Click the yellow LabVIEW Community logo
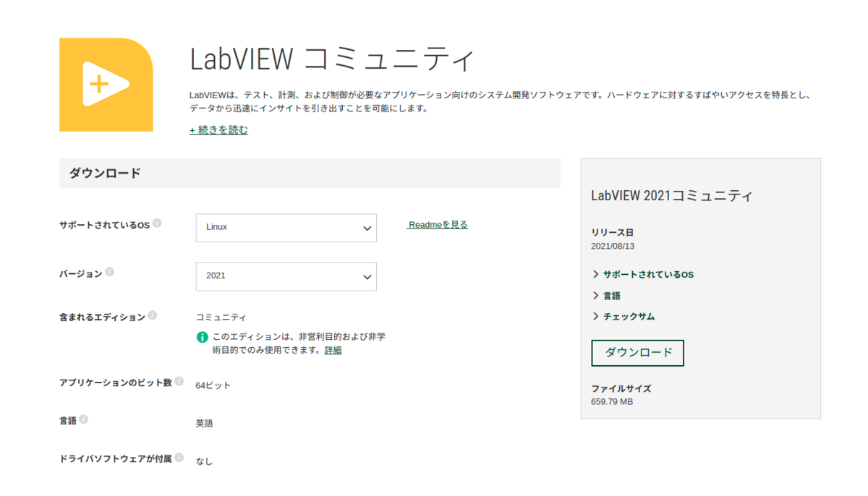868x496 pixels. coord(106,85)
